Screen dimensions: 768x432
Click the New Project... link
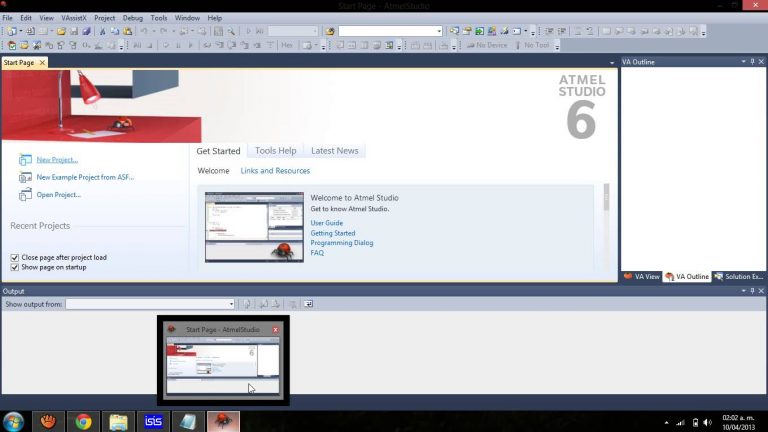coord(57,160)
